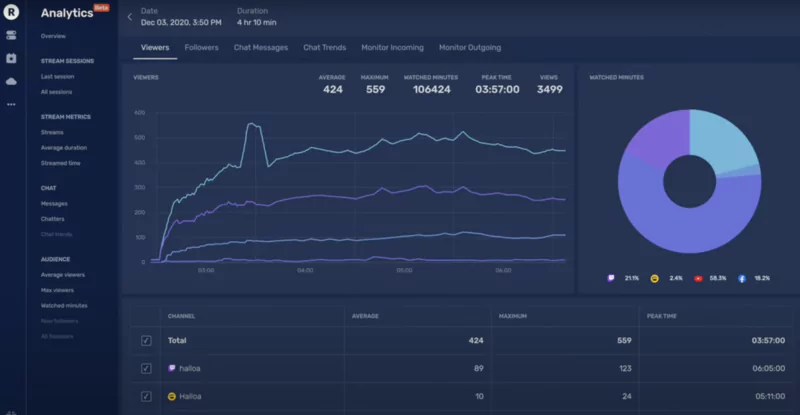The image size is (800, 415).
Task: Open Average duration metric
Action: pyautogui.click(x=64, y=148)
